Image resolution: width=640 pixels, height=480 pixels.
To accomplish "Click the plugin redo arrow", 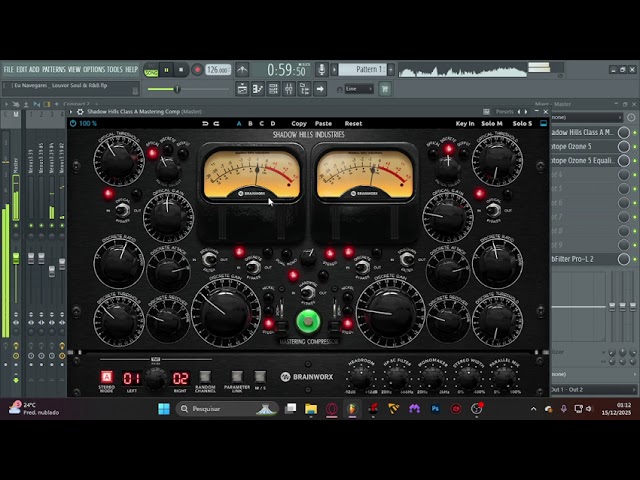I will point(216,123).
